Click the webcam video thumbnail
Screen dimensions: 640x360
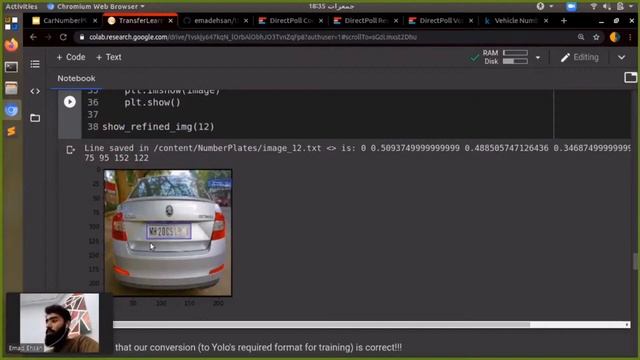pyautogui.click(x=59, y=323)
